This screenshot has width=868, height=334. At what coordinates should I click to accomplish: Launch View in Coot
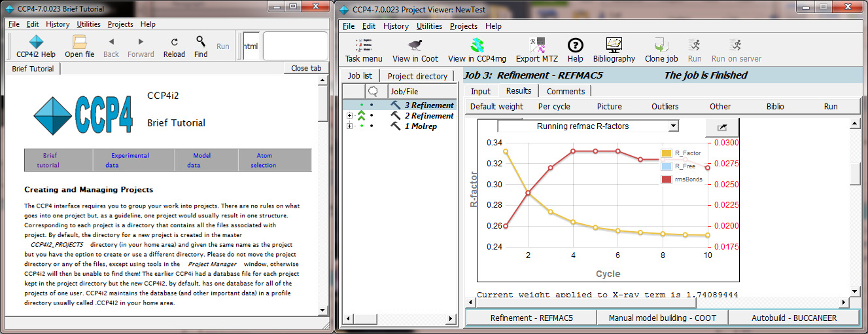415,50
